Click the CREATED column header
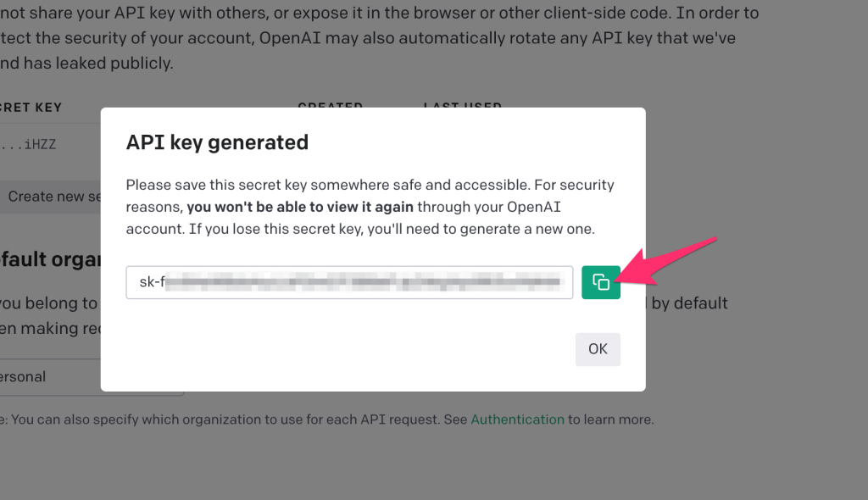Screen dimensions: 868x500 [x=331, y=104]
